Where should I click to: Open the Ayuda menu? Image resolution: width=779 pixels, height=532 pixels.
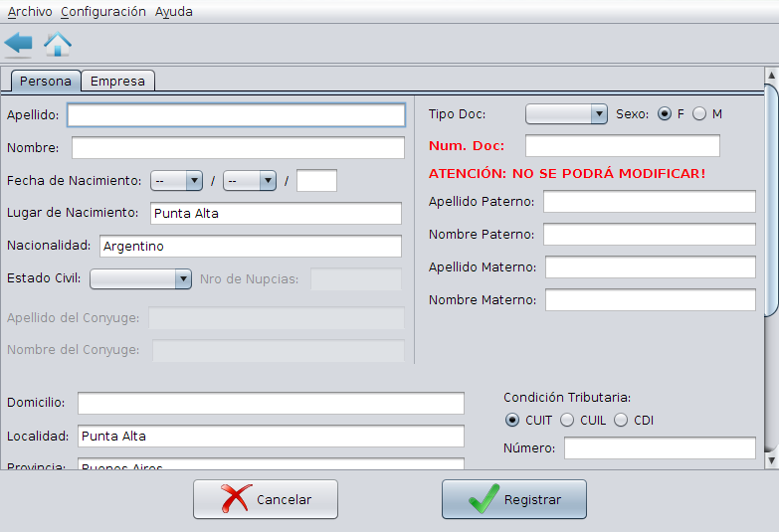click(x=174, y=12)
